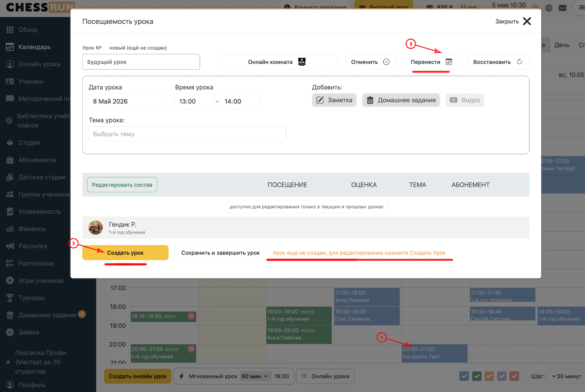Open the globe language icon in header
Screen dimensions: 585x392
click(549, 8)
